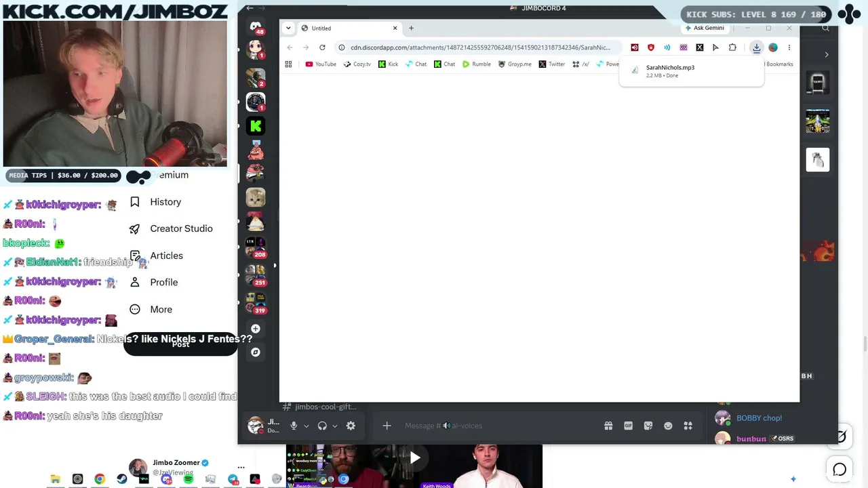This screenshot has height=488, width=868.
Task: Open the red shield extension icon
Action: (651, 47)
